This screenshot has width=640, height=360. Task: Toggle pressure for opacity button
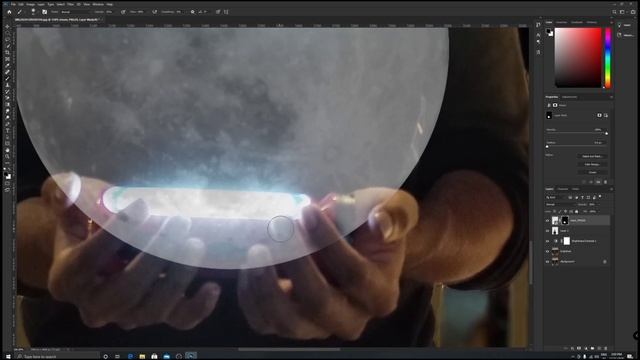coord(123,12)
